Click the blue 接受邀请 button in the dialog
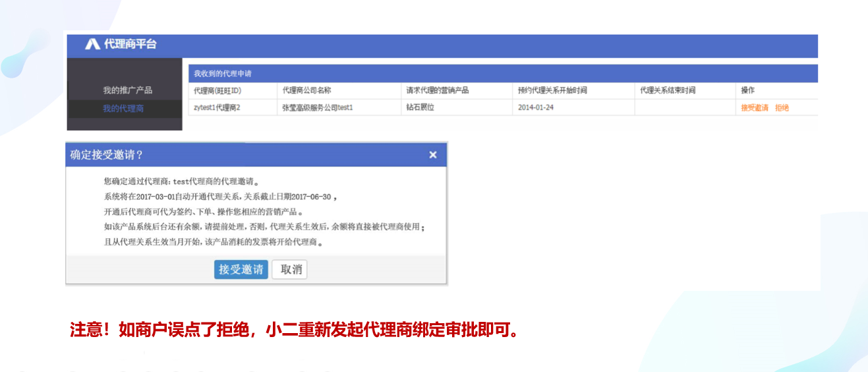Viewport: 868px width, 372px height. click(x=241, y=270)
